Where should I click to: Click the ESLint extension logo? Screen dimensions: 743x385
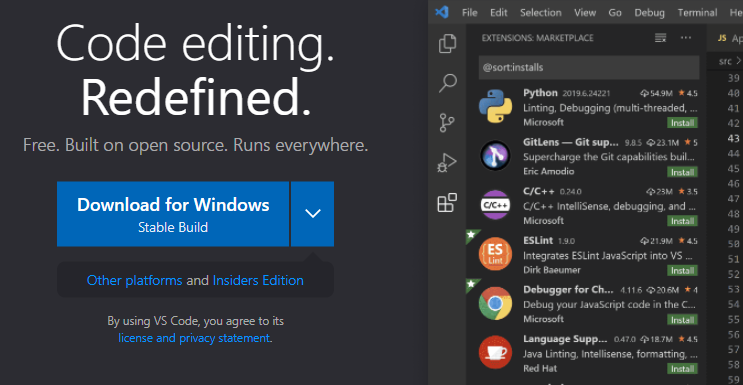click(x=495, y=254)
